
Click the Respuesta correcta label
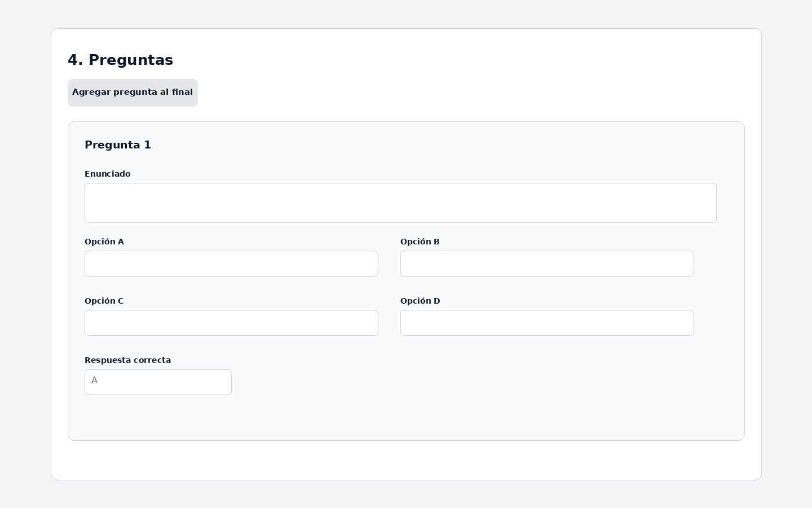(x=128, y=360)
